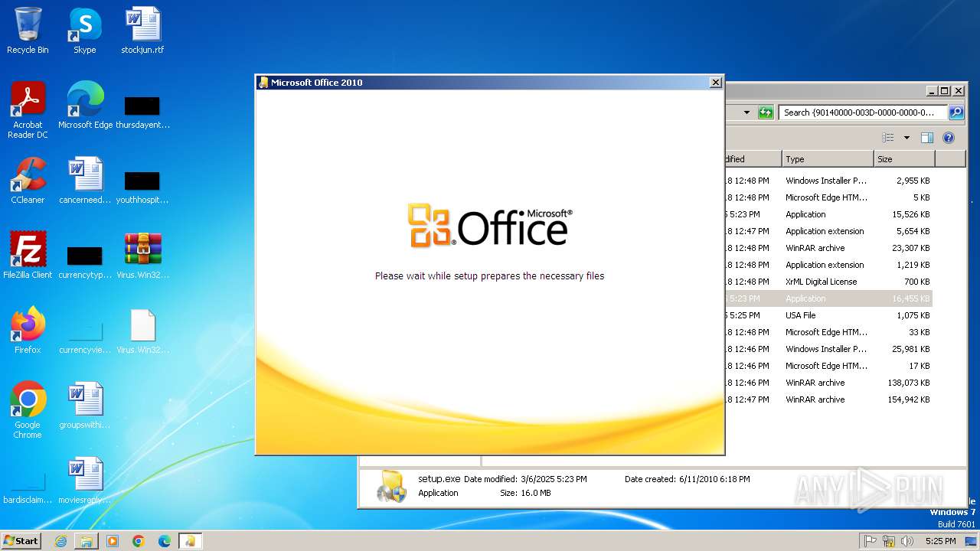Toggle the Explorer preview pane icon

tap(927, 138)
